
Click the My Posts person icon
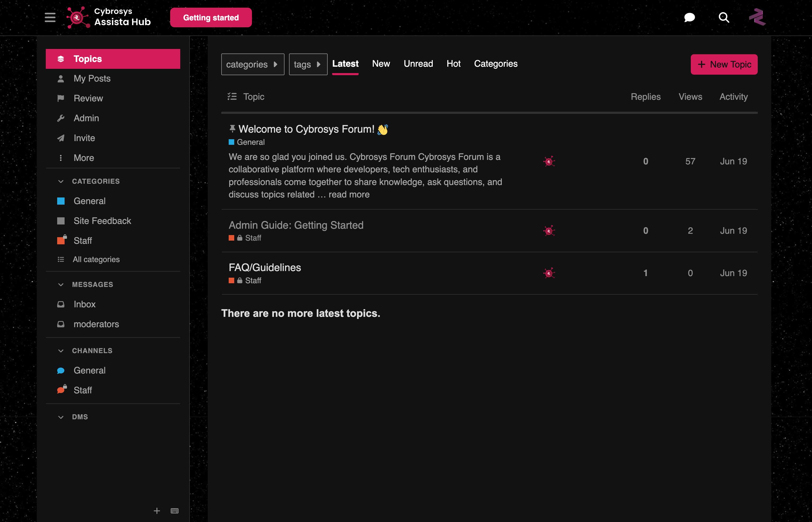tap(61, 79)
